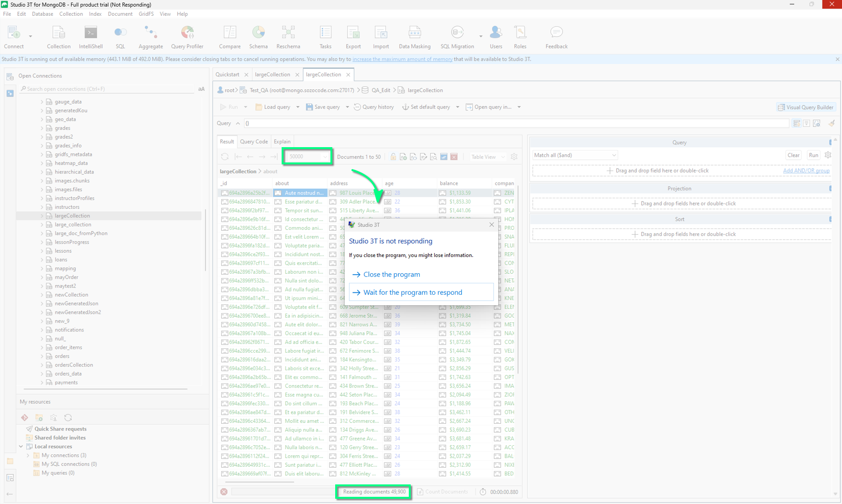Viewport: 842px width, 504px height.
Task: Click the add document icon in results toolbar
Action: coord(403,157)
